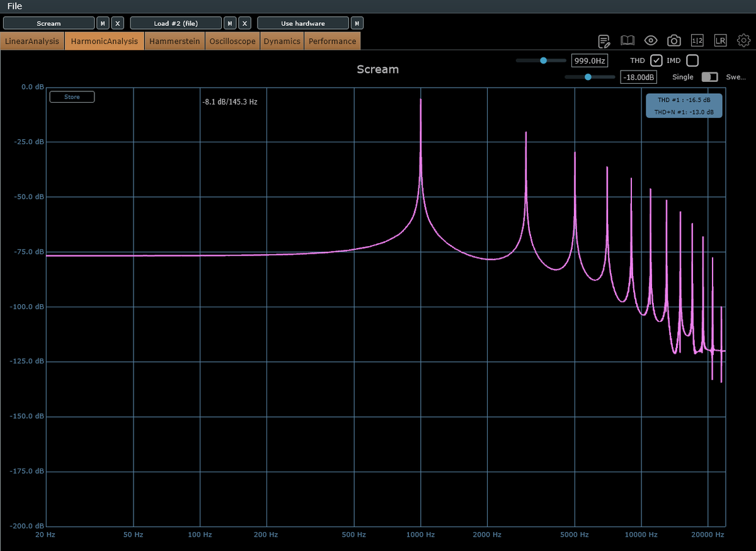Open the File menu
Viewport: 756px width, 551px height.
point(14,6)
